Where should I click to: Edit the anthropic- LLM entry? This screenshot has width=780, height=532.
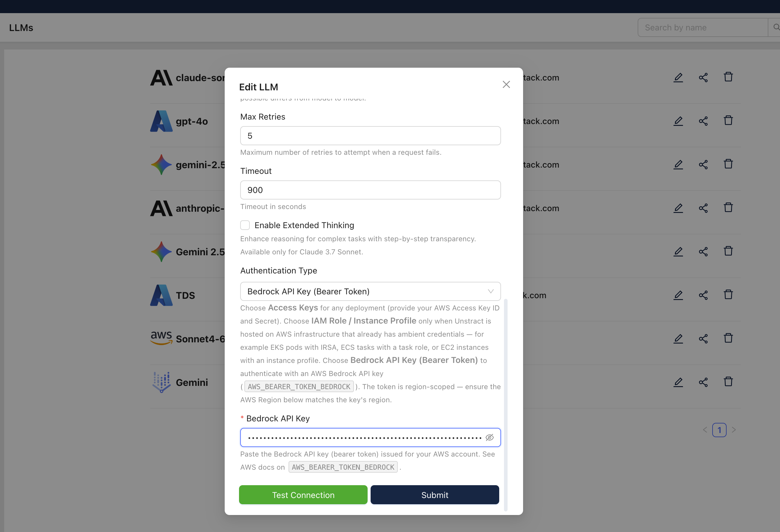coord(678,208)
